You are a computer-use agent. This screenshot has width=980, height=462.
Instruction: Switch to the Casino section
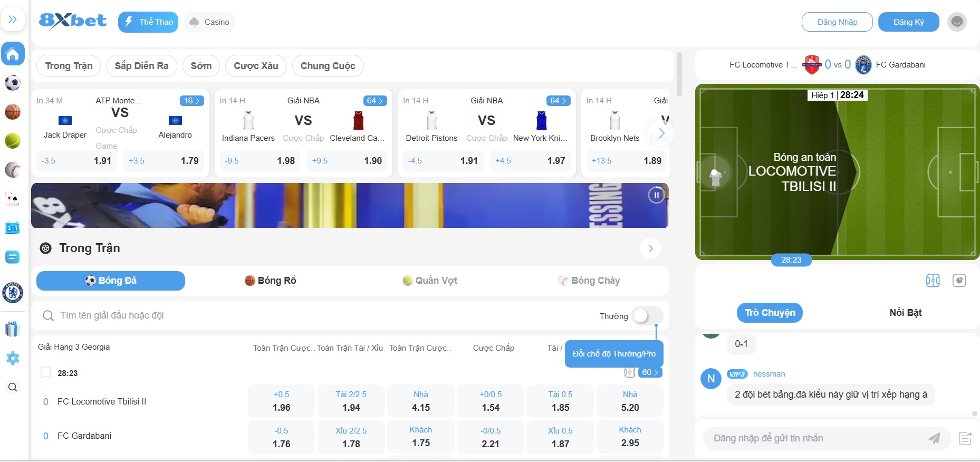tap(209, 22)
